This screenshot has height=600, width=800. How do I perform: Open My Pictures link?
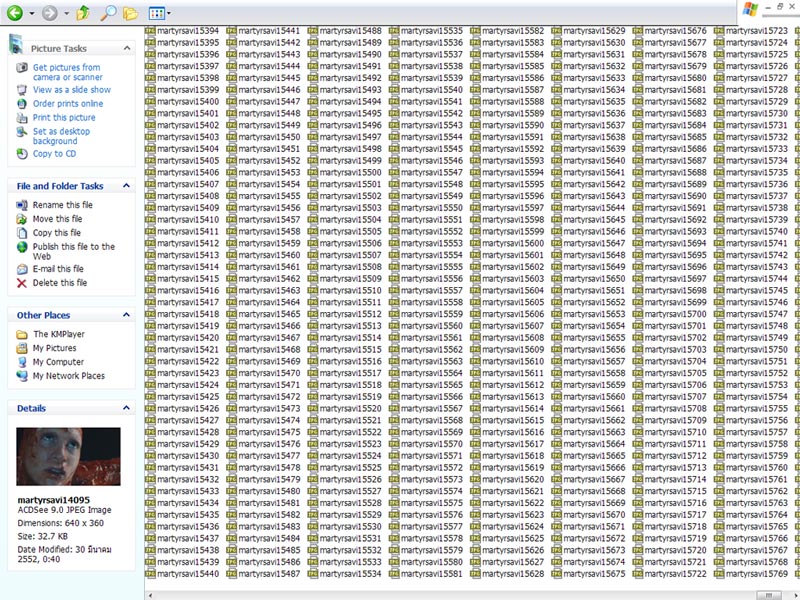click(55, 347)
